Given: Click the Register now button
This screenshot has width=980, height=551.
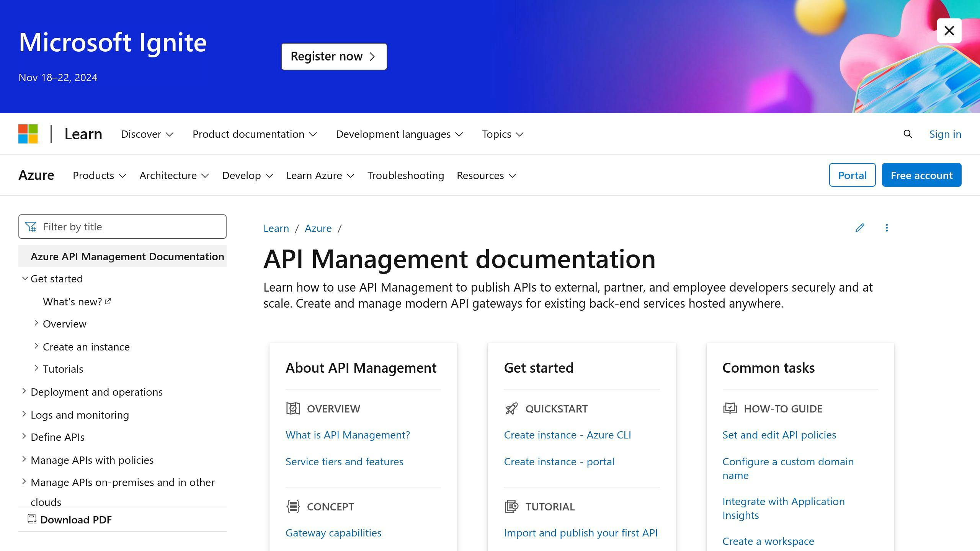Looking at the screenshot, I should (x=334, y=57).
